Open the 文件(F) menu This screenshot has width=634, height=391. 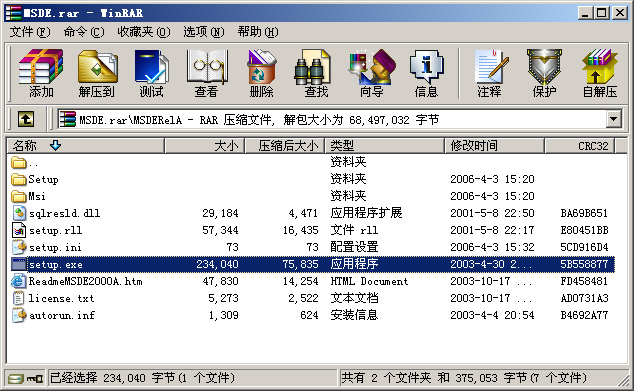30,32
